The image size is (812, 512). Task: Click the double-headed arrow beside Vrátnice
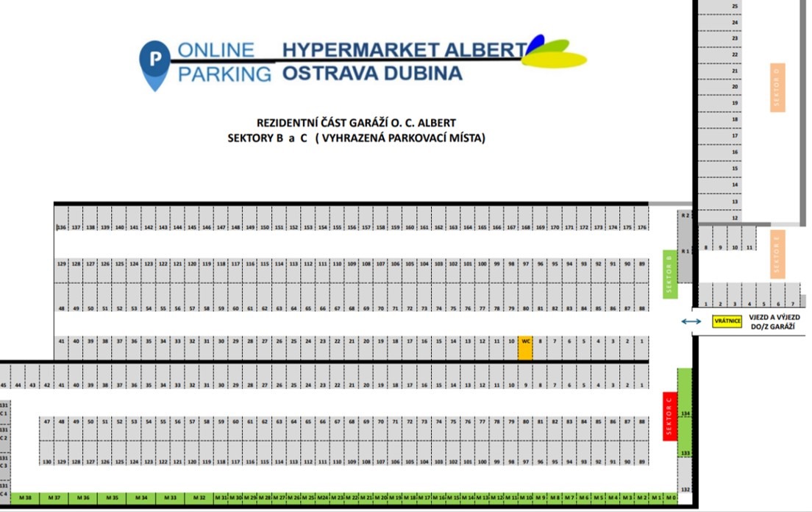click(691, 321)
